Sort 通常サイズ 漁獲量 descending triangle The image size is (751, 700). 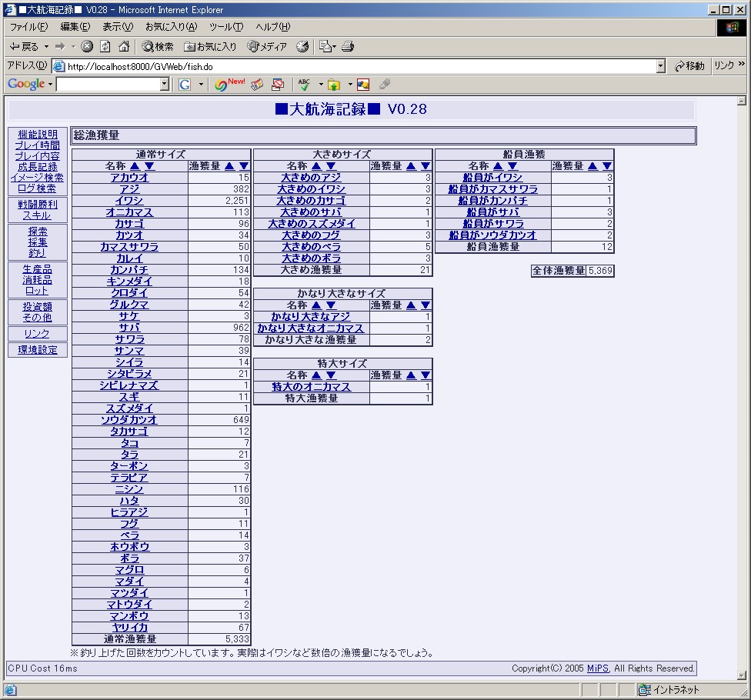(x=244, y=166)
